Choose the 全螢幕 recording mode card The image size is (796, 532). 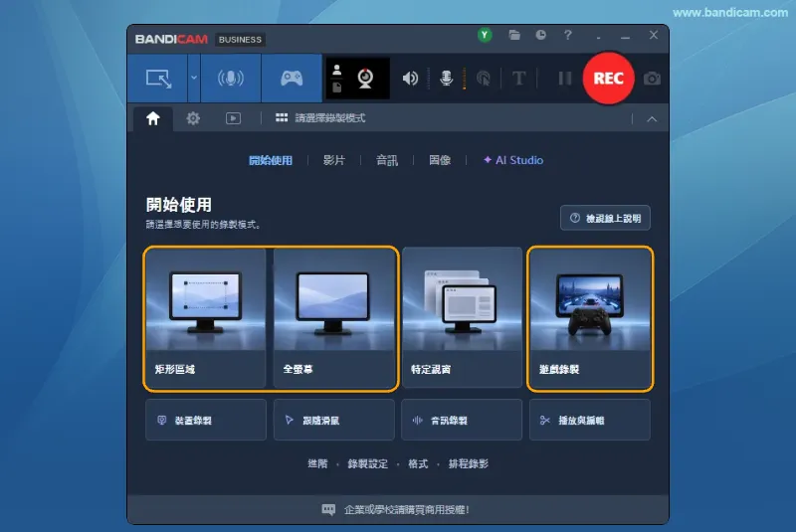point(334,318)
